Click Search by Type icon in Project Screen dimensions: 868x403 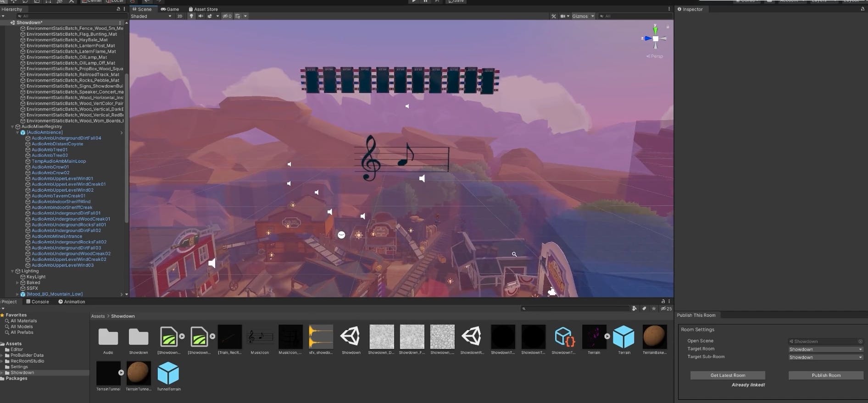[x=634, y=309]
